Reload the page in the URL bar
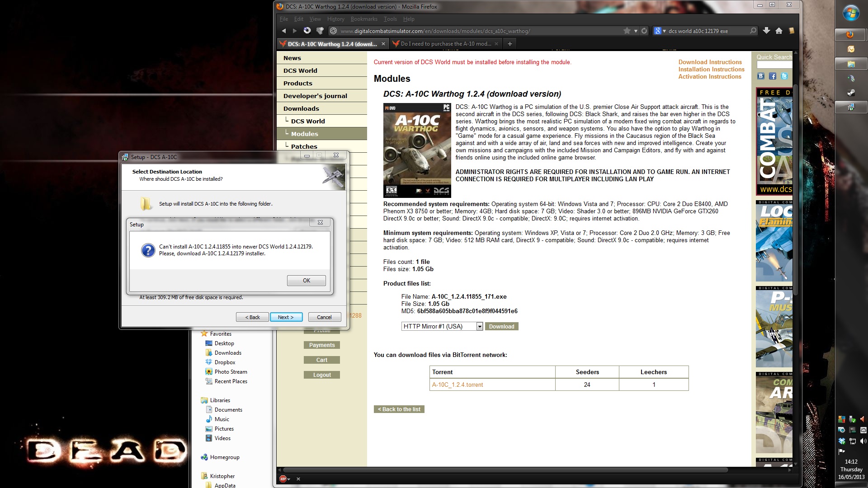 tap(644, 31)
